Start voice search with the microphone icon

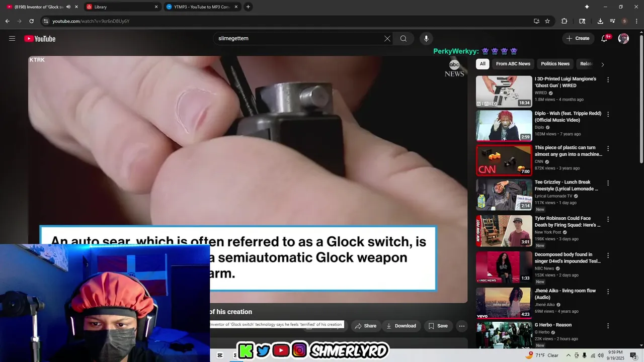coord(426,39)
